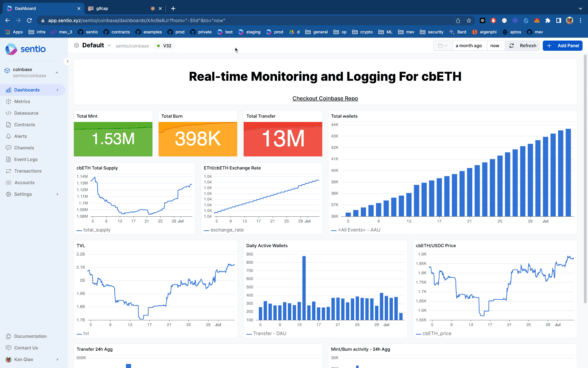Switch to the Dashboard browser tab
Viewport: 588px width, 368px height.
pyautogui.click(x=44, y=9)
